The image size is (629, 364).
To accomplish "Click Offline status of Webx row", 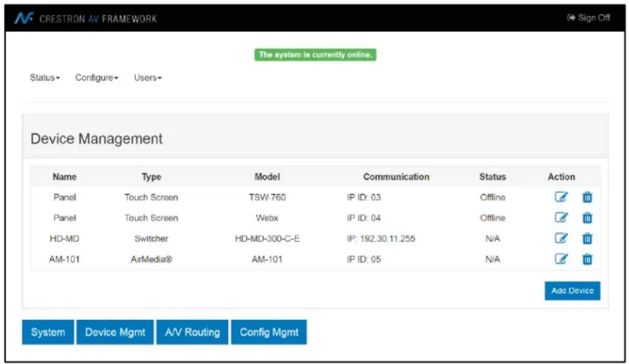I will [x=493, y=218].
